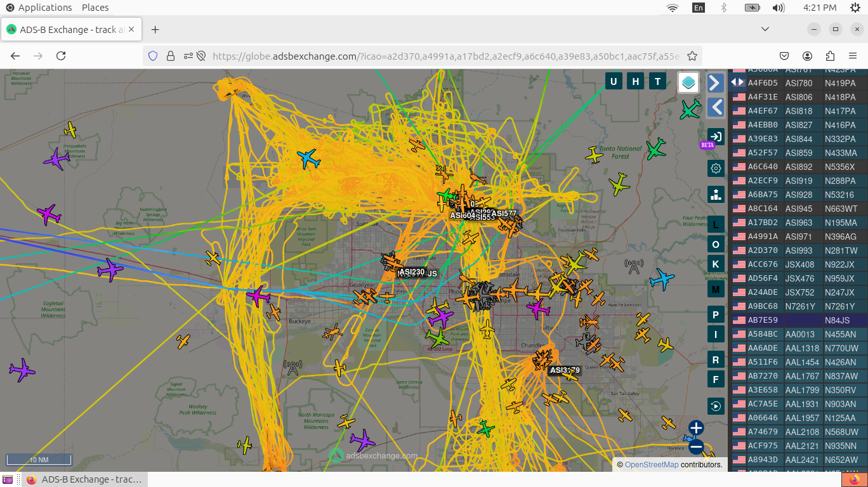Switch to the ADS-B Exchange browser tab

click(72, 29)
